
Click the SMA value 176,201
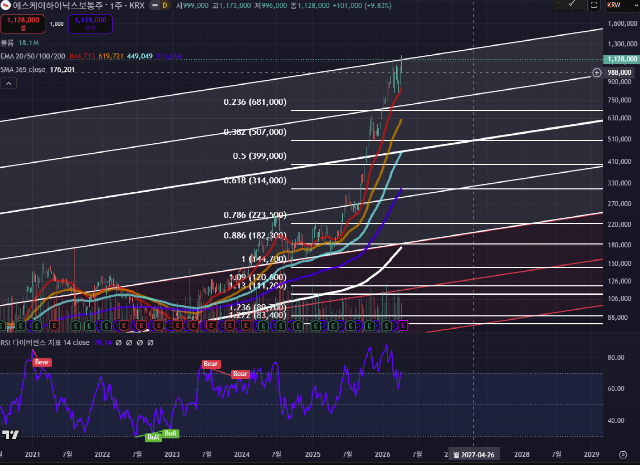point(62,70)
